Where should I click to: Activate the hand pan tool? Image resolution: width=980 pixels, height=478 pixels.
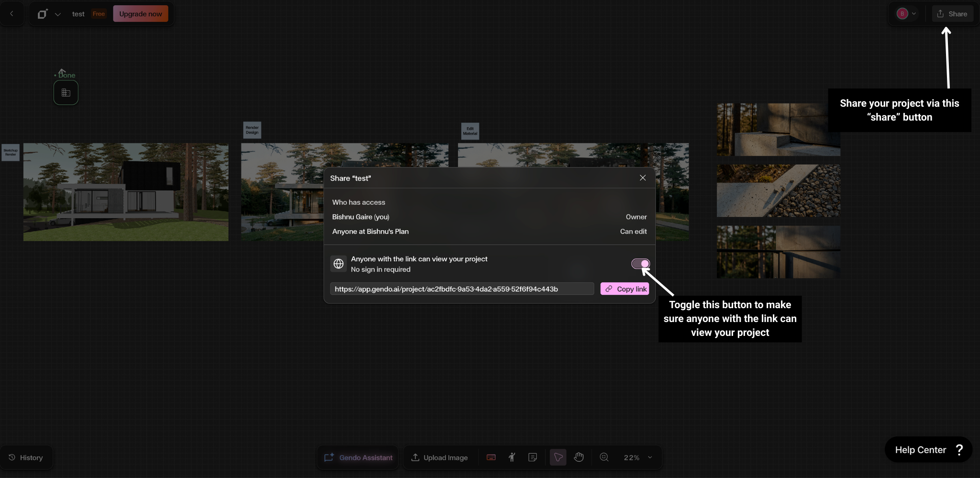[579, 457]
